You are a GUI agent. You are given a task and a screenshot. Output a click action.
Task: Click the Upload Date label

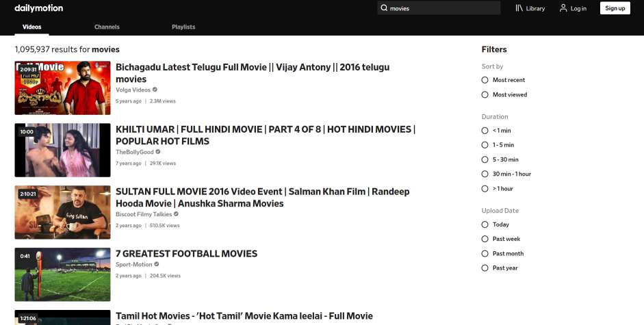500,210
